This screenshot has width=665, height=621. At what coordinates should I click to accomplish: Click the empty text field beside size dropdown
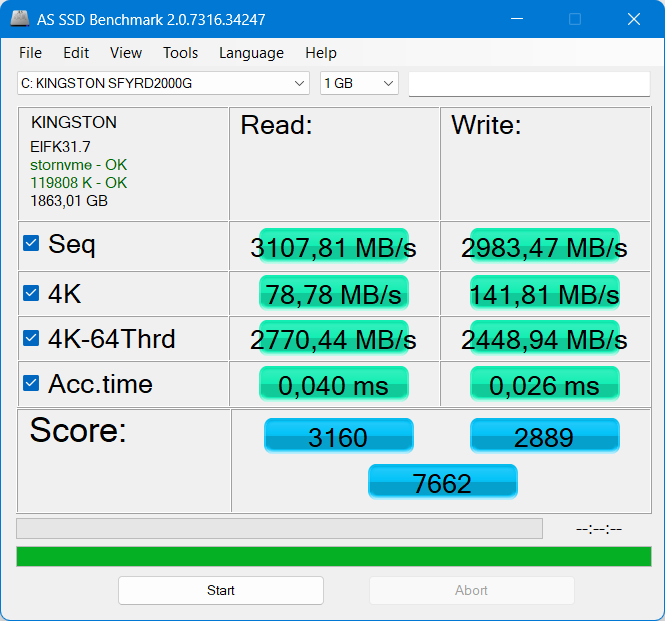click(529, 84)
